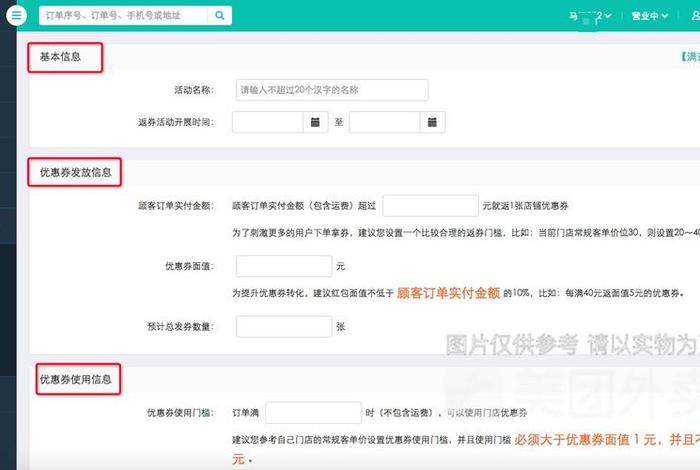Click the user account icon
The height and width of the screenshot is (470, 700).
coord(696,16)
